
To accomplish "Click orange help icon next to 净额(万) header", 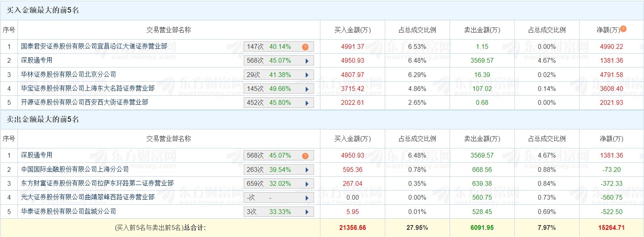I will coord(623,29).
